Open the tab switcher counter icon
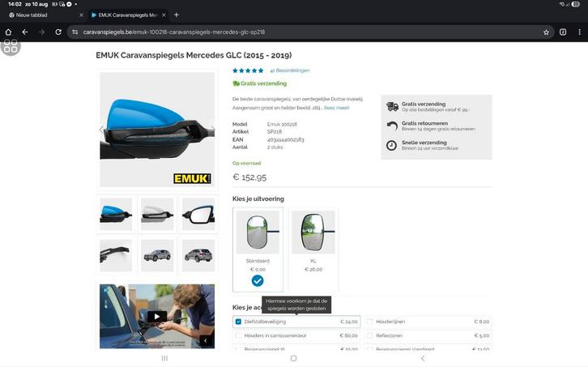Screen dimensions: 588x367 (563, 32)
